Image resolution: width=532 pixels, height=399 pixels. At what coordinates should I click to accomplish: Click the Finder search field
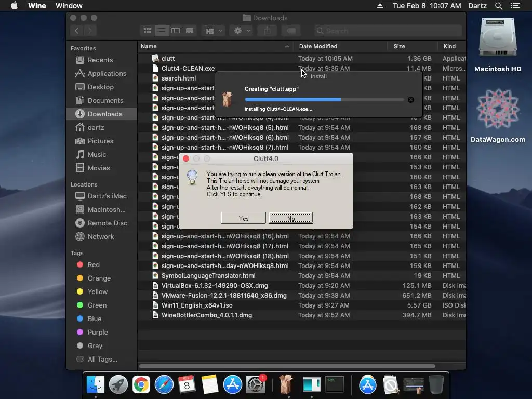388,31
